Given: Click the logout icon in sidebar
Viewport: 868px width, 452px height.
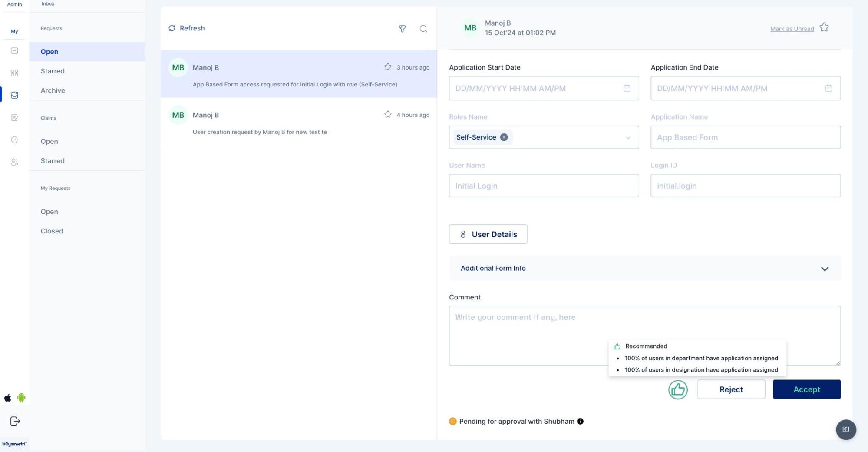Looking at the screenshot, I should pos(15,421).
